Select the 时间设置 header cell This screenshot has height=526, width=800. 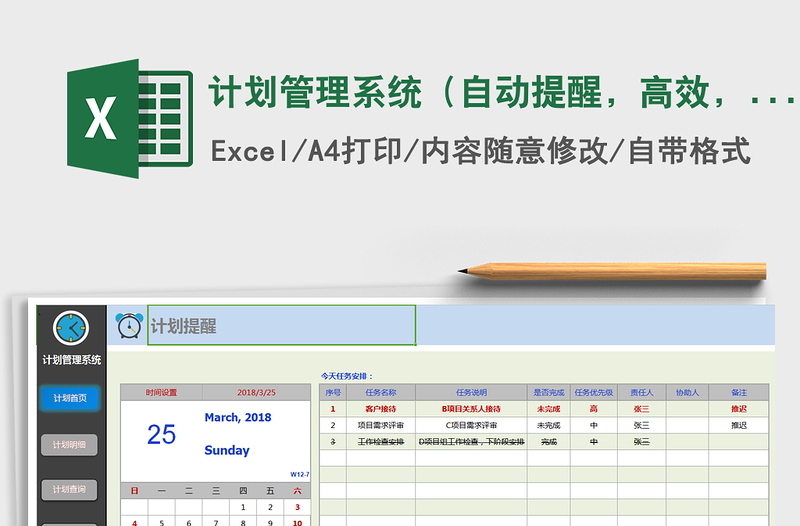click(161, 392)
